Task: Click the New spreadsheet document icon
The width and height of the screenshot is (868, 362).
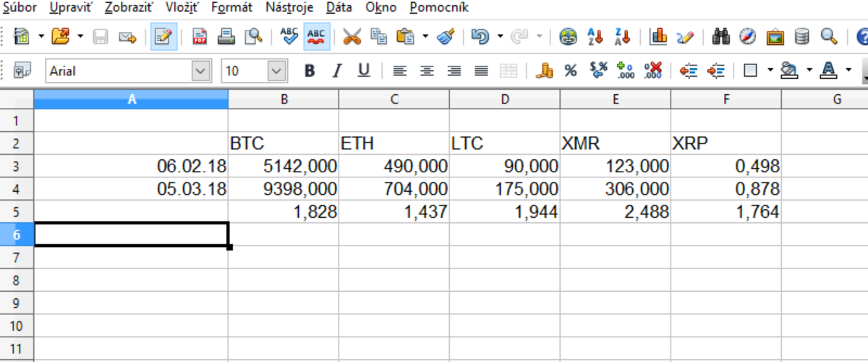Action: tap(22, 36)
